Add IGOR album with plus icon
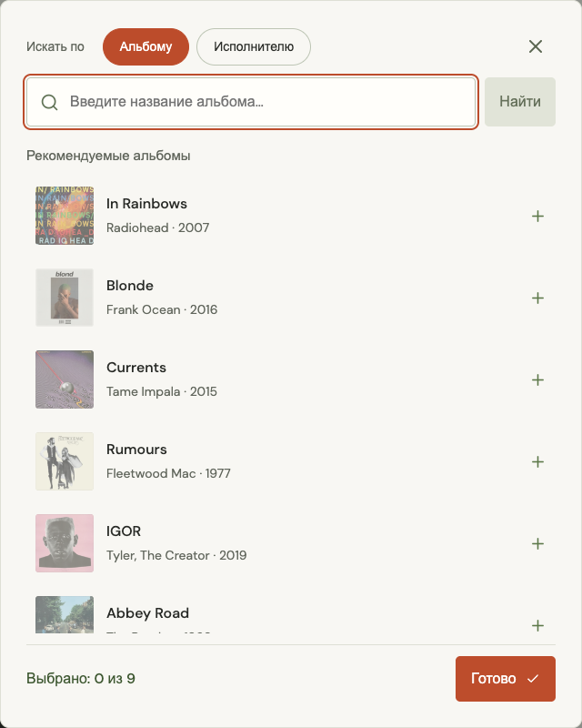The height and width of the screenshot is (728, 582). 537,543
